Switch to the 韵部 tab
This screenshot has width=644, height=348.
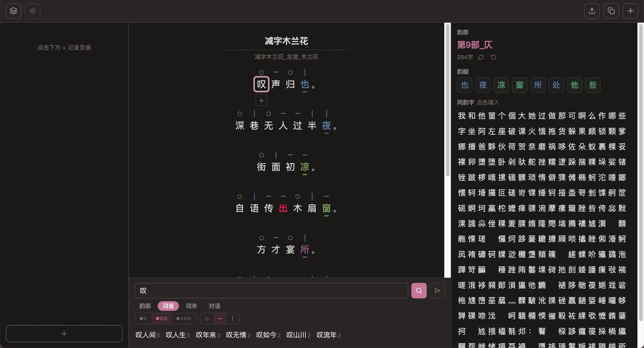coord(145,306)
